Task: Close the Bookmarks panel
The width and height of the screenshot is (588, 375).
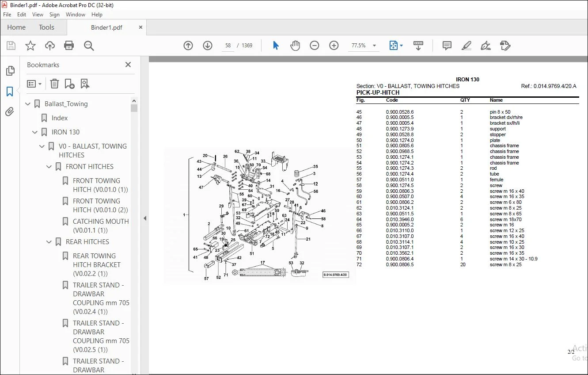Action: click(x=128, y=65)
